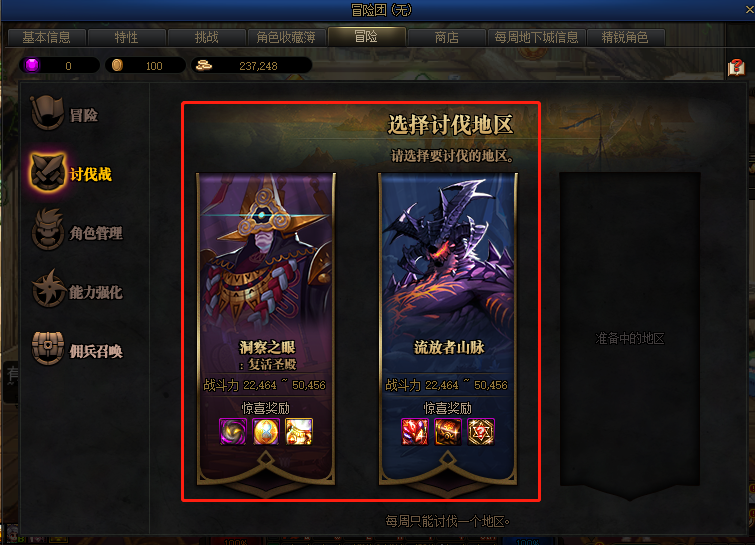Click the red question mark help icon

736,67
